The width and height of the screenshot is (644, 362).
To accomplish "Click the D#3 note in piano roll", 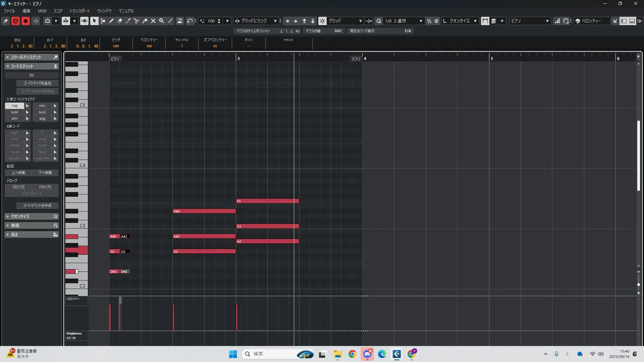I will coord(204,211).
